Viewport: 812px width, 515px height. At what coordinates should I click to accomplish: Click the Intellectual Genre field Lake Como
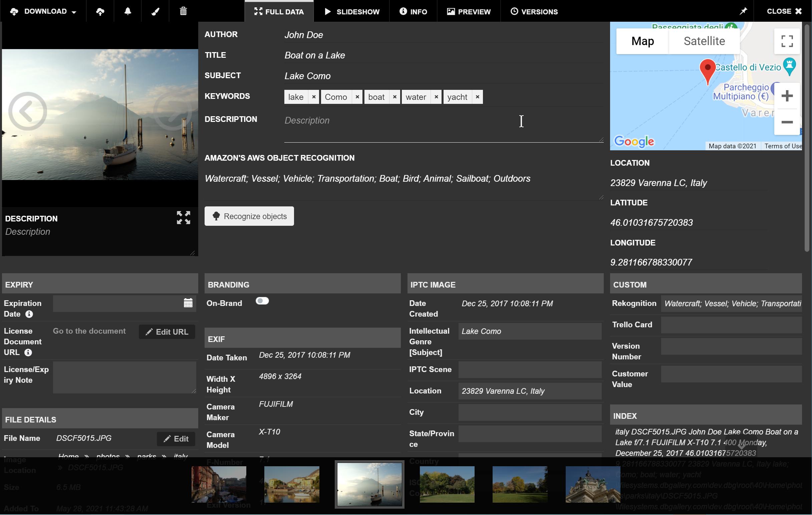[530, 331]
